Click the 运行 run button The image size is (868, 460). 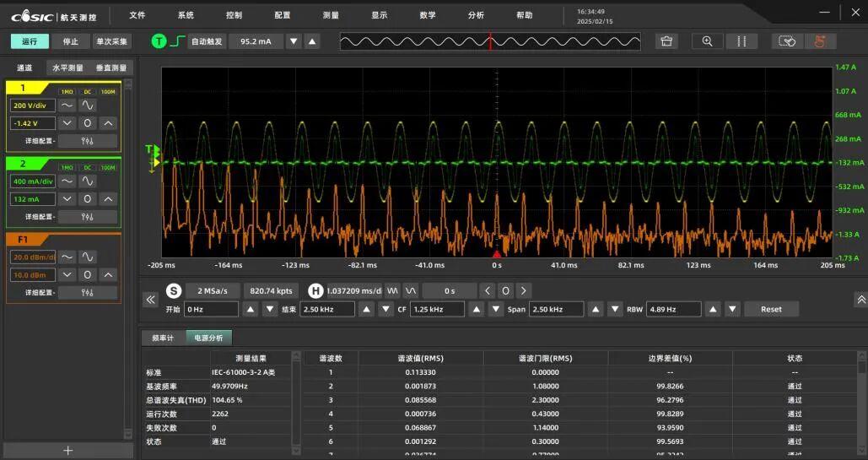pyautogui.click(x=30, y=41)
